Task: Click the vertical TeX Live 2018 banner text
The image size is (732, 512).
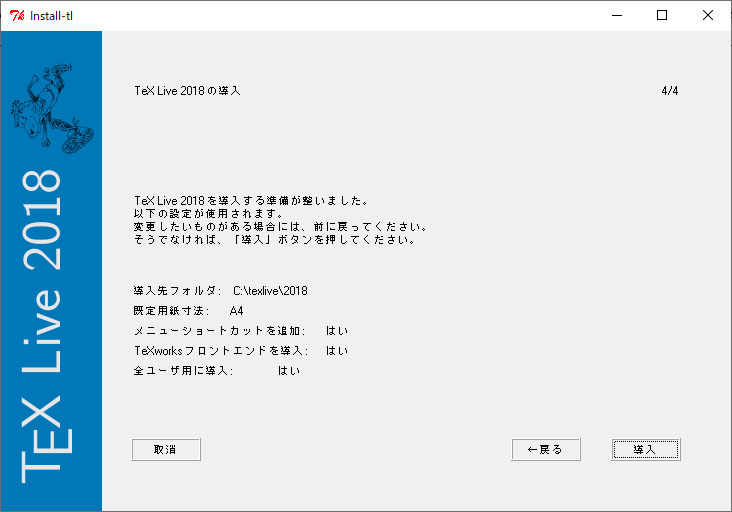Action: pos(45,326)
